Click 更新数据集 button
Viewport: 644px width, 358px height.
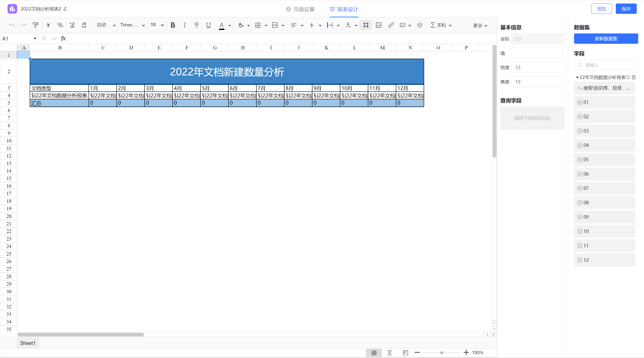pos(606,38)
